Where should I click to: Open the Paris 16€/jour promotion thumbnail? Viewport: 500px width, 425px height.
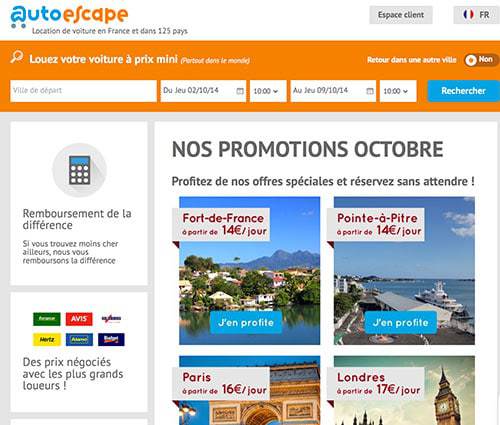pyautogui.click(x=247, y=390)
